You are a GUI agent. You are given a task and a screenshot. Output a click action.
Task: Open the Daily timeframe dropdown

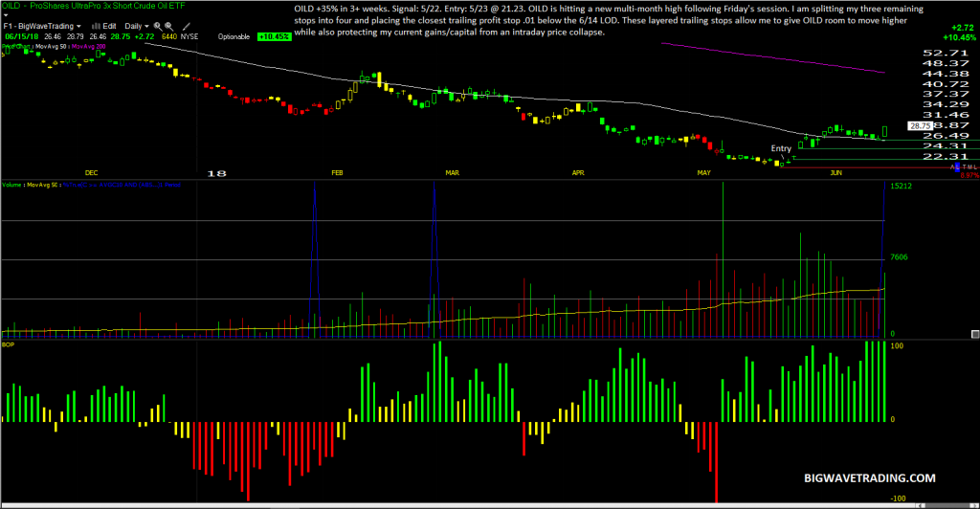137,26
